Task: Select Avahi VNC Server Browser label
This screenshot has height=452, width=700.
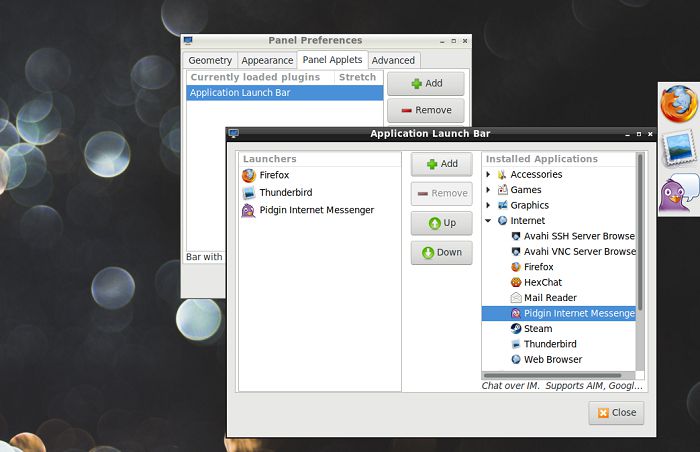Action: (579, 251)
